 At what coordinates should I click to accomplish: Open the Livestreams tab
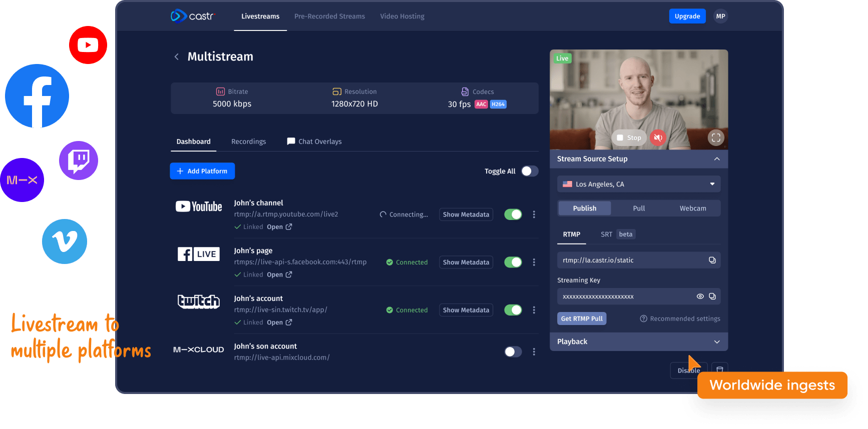260,16
